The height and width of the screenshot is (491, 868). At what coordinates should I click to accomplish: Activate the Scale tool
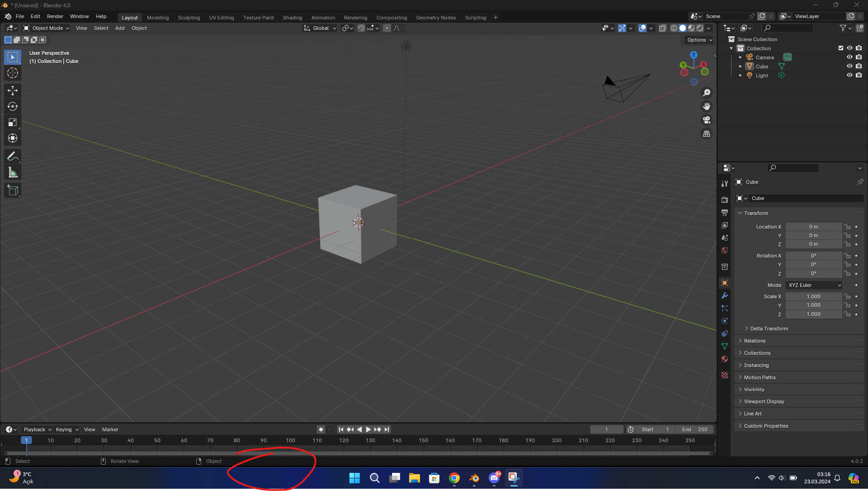(13, 123)
